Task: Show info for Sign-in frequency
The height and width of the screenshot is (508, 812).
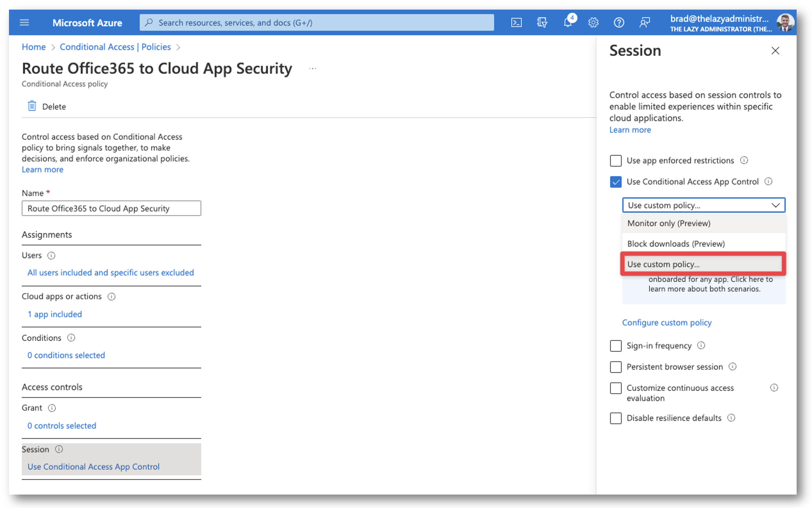Action: [x=701, y=345]
